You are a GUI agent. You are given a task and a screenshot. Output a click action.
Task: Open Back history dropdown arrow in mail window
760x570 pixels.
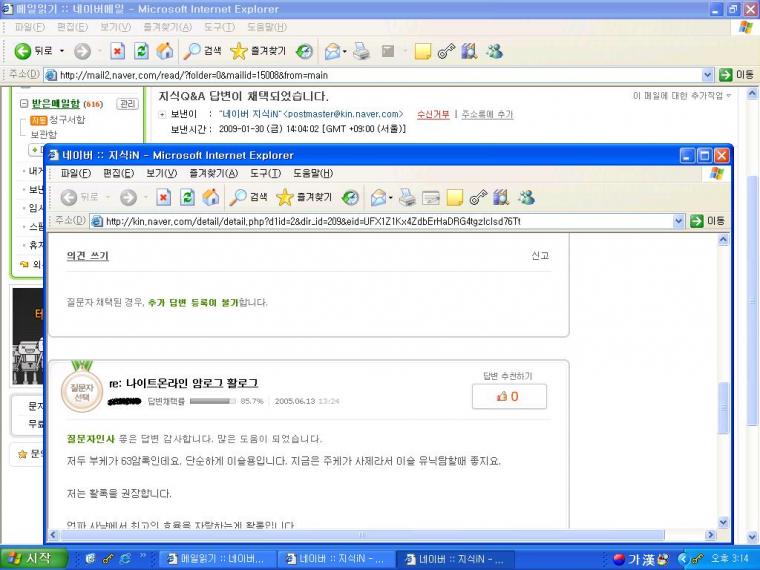[x=62, y=51]
